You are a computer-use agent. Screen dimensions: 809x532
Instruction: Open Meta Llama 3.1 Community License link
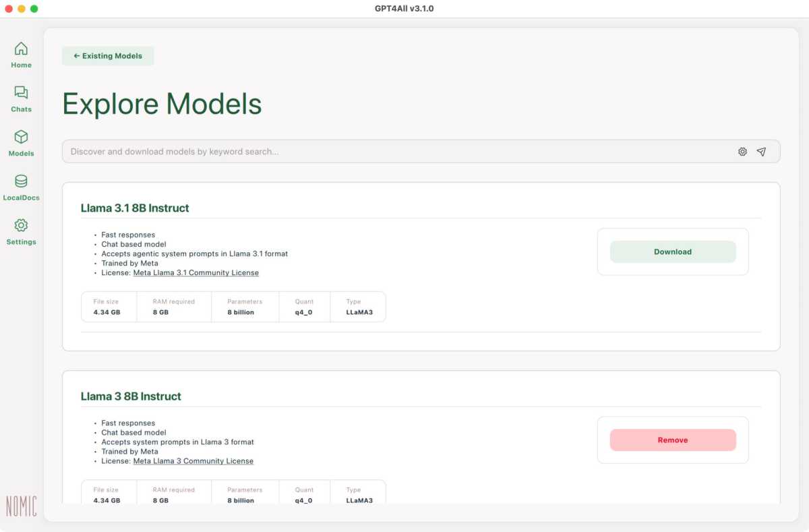tap(196, 273)
